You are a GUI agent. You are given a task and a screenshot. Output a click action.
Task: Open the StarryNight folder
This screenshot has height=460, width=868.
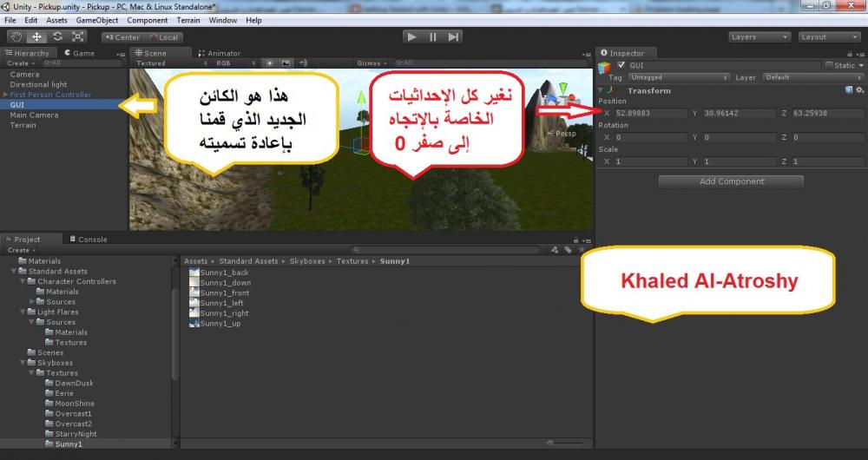(71, 434)
